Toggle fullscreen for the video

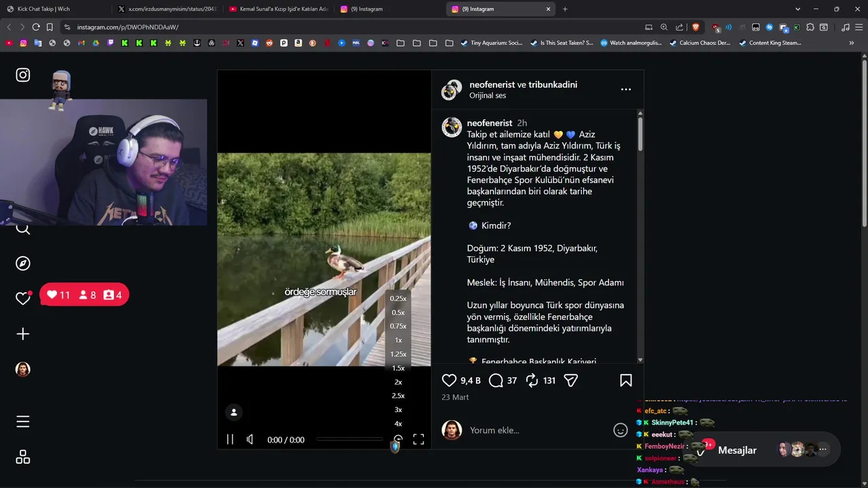(418, 439)
